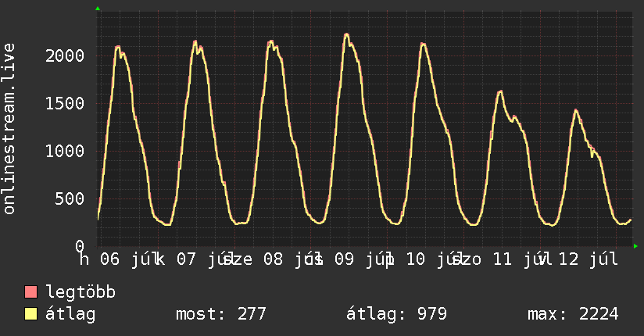
Task: Select the legtöbb legend label
Action: [x=80, y=291]
